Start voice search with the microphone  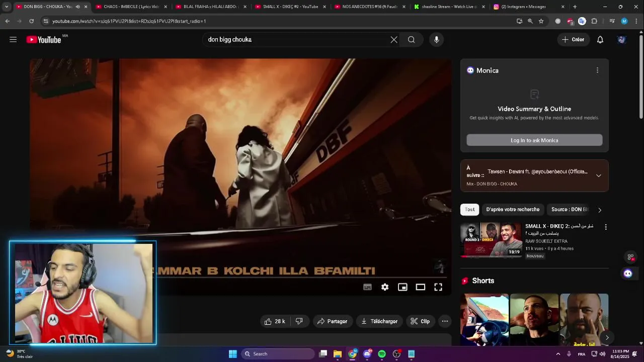point(436,40)
